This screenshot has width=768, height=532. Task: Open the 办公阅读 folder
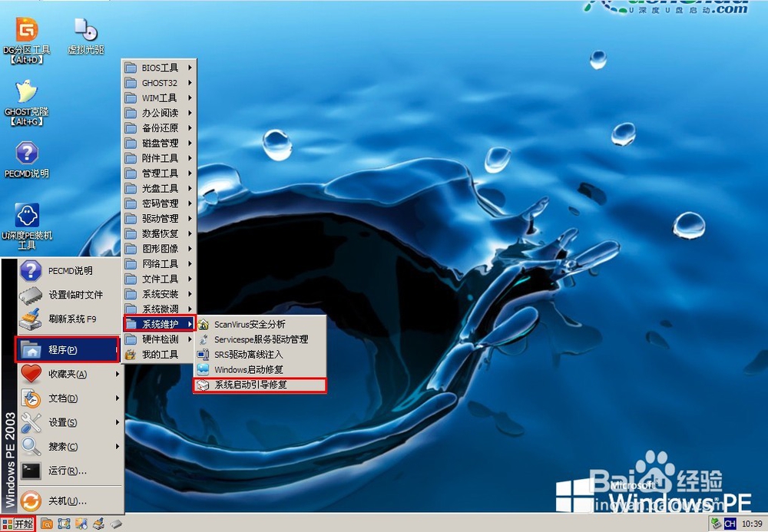coord(159,113)
